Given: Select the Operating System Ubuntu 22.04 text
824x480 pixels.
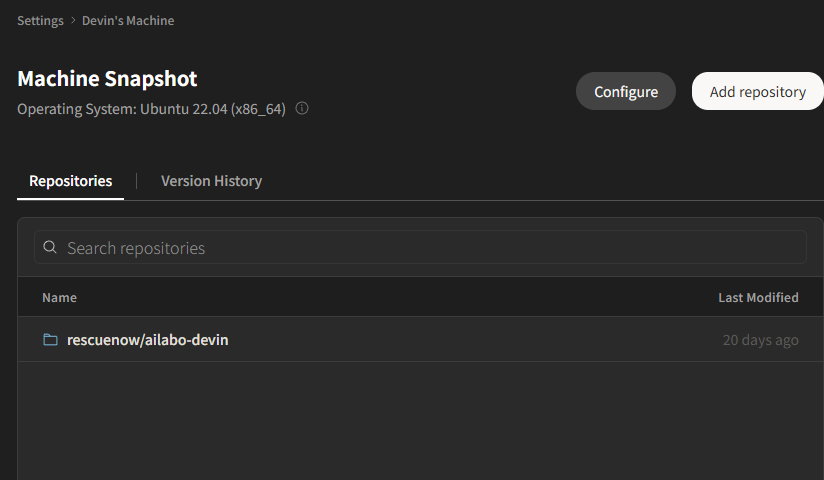Looking at the screenshot, I should coord(151,109).
